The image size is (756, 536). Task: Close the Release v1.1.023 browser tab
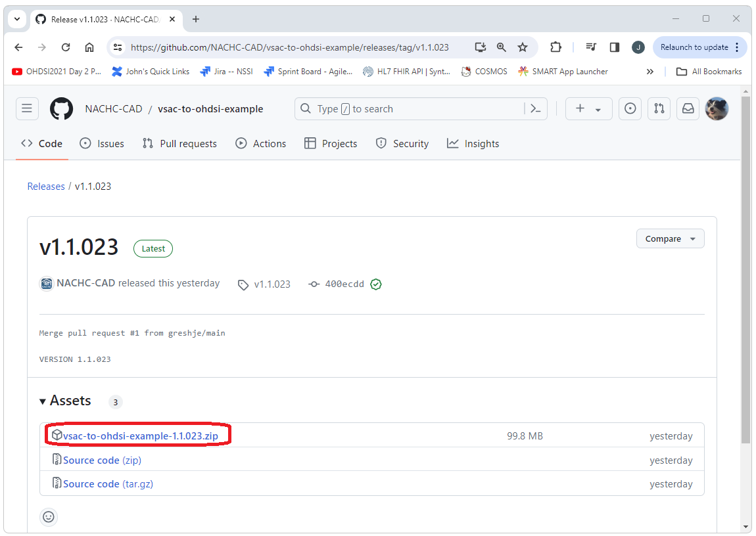172,19
